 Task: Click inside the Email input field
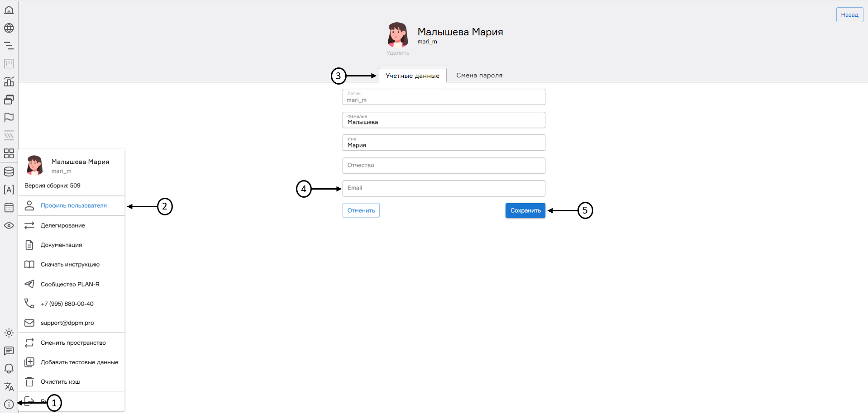[443, 188]
